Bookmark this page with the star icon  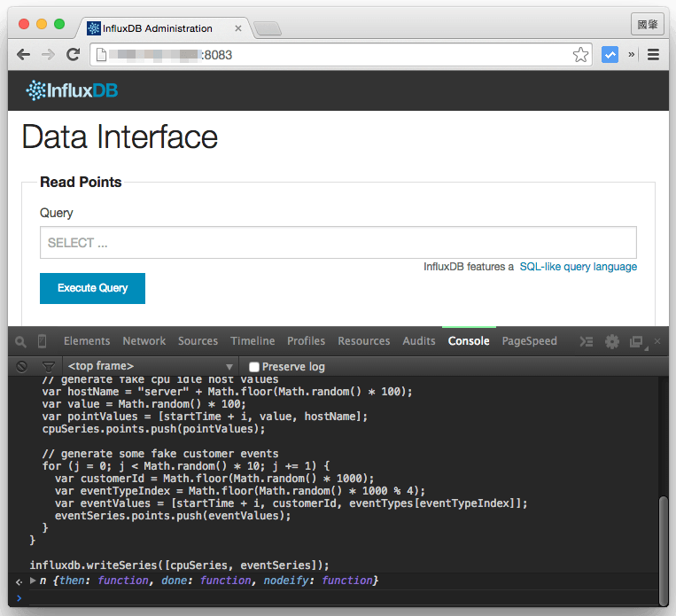pyautogui.click(x=580, y=55)
